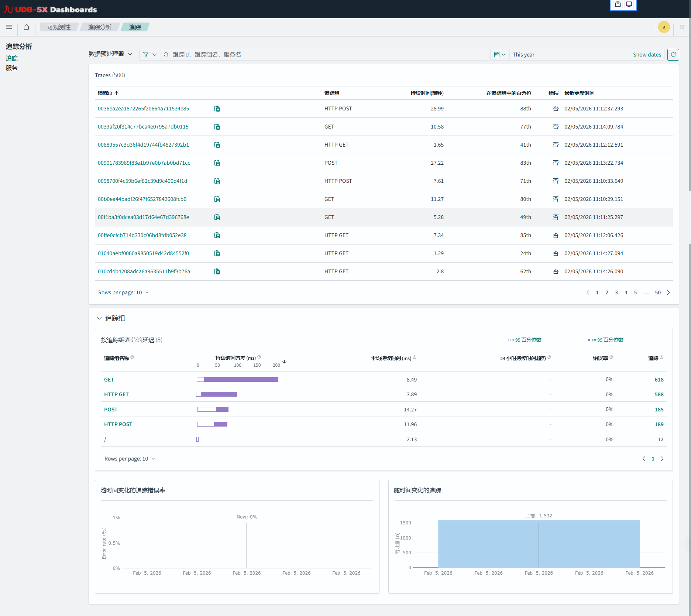Screen dimensions: 691x616
Task: Go to next page of traces table
Action: pyautogui.click(x=668, y=292)
